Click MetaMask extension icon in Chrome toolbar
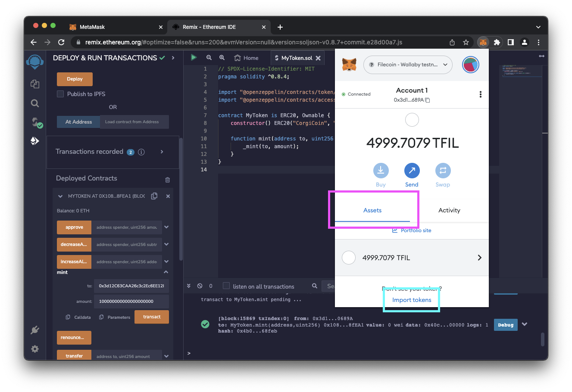Image resolution: width=572 pixels, height=392 pixels. coord(483,42)
